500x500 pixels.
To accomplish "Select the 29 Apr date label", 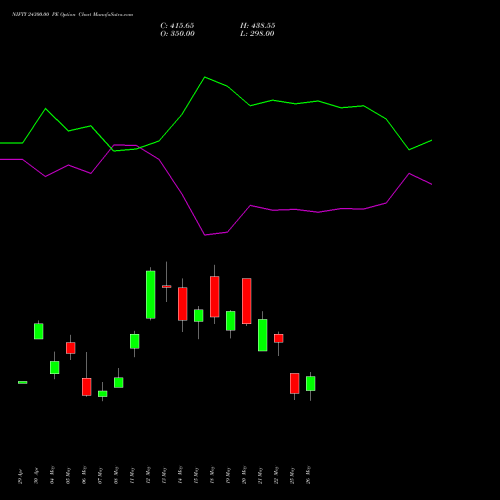I will tap(20, 476).
